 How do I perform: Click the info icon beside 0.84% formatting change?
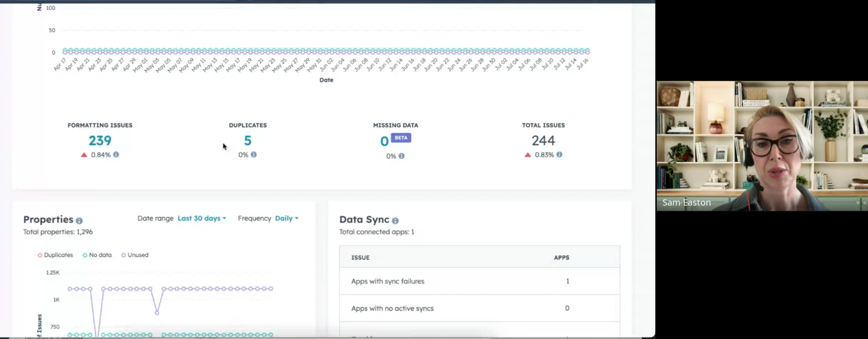tap(116, 154)
